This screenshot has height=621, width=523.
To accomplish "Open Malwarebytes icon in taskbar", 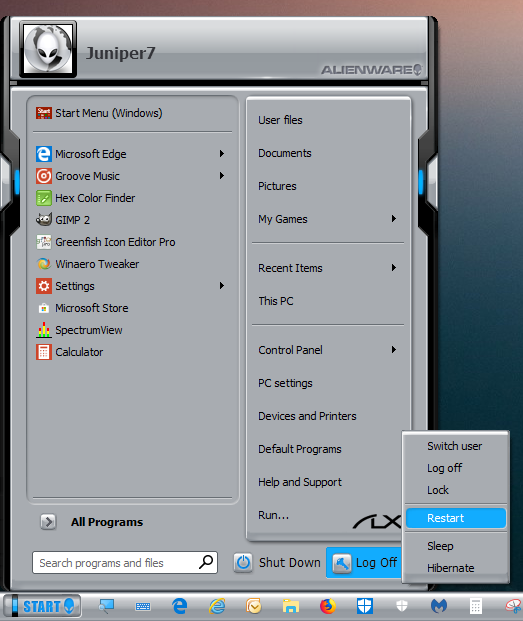I will (x=439, y=606).
